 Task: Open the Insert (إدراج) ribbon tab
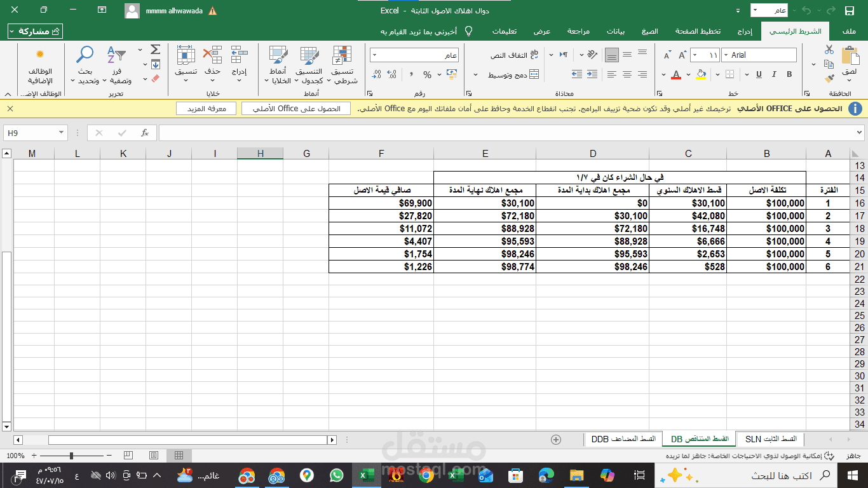click(745, 31)
